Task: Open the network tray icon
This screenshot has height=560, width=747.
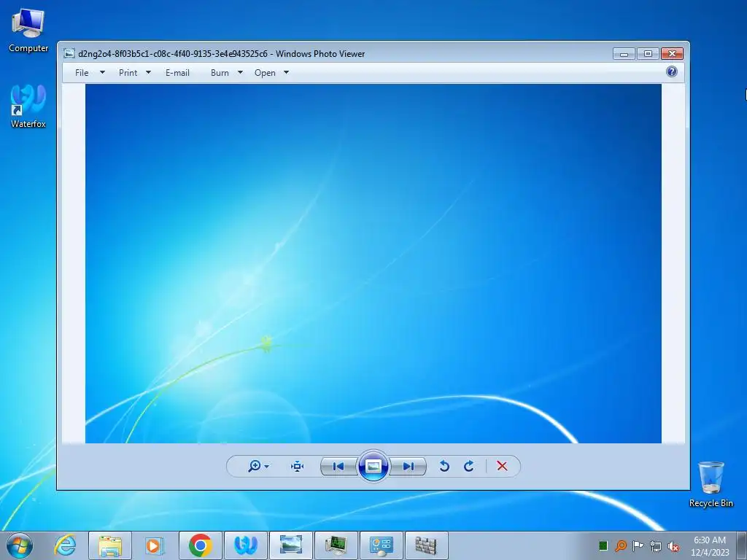Action: pos(656,546)
